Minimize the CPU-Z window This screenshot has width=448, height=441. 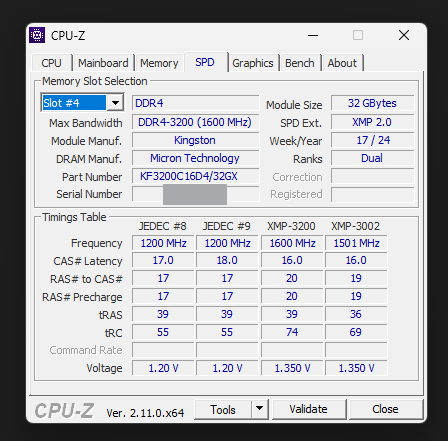pos(313,35)
